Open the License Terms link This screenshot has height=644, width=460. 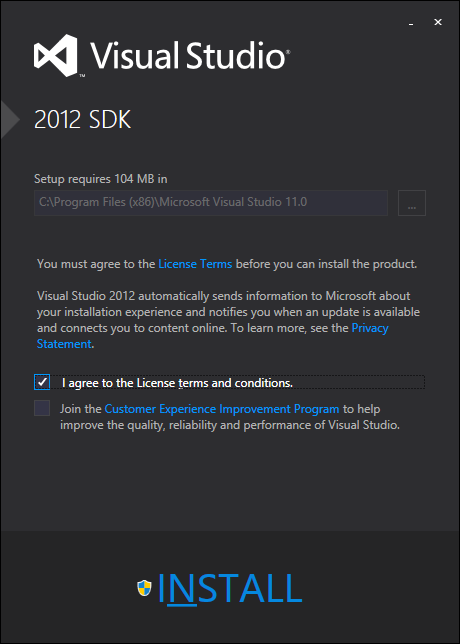point(195,264)
